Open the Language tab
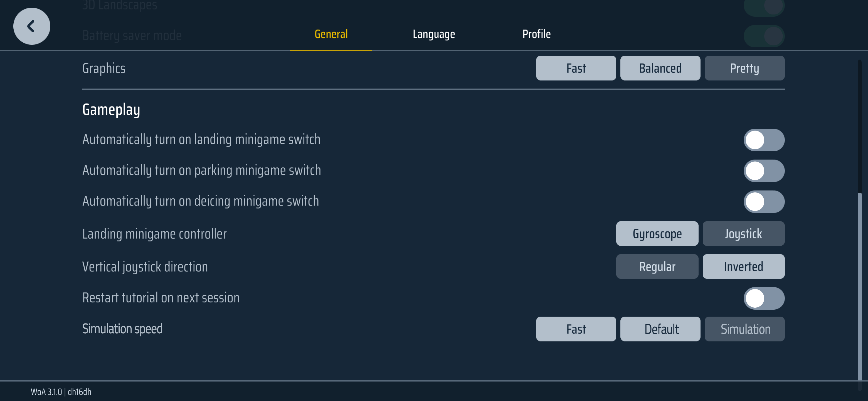Screen dimensions: 868x401 (434, 34)
